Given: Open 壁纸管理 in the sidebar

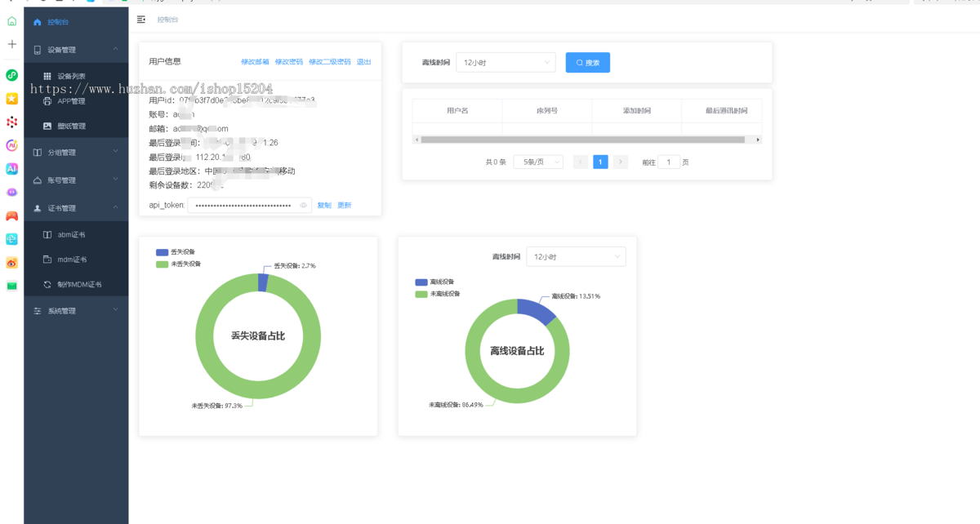Looking at the screenshot, I should point(76,126).
